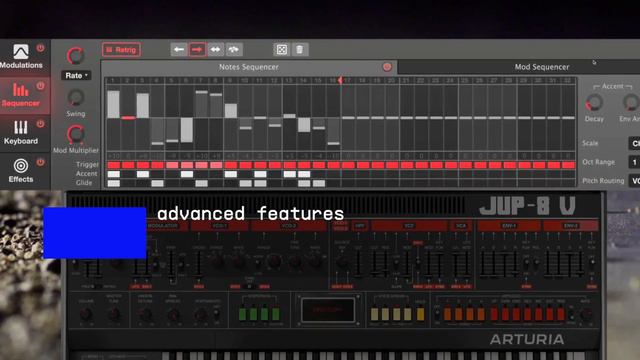
Task: Toggle Glide on step 1
Action: coord(113,183)
